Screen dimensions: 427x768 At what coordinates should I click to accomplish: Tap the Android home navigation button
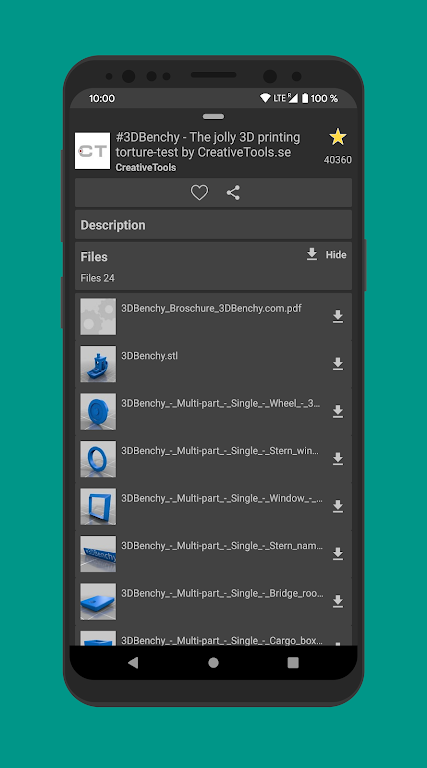click(214, 663)
